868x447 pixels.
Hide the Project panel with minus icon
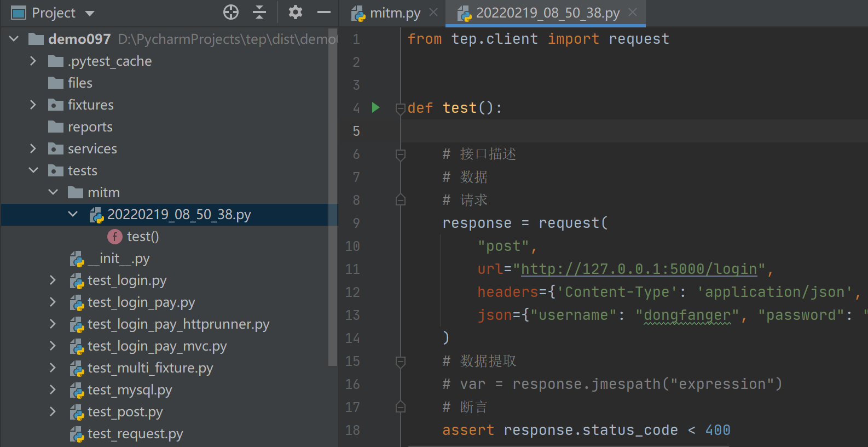pos(324,12)
